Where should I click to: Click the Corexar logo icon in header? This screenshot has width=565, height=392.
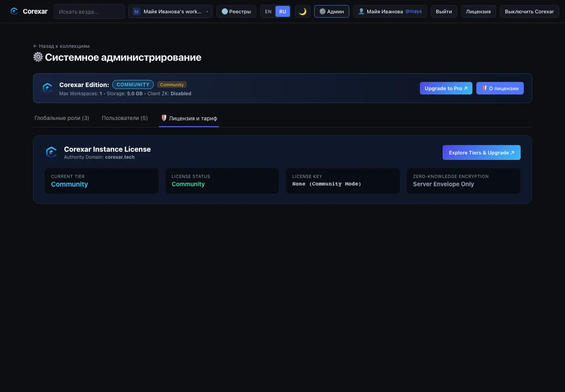point(14,11)
